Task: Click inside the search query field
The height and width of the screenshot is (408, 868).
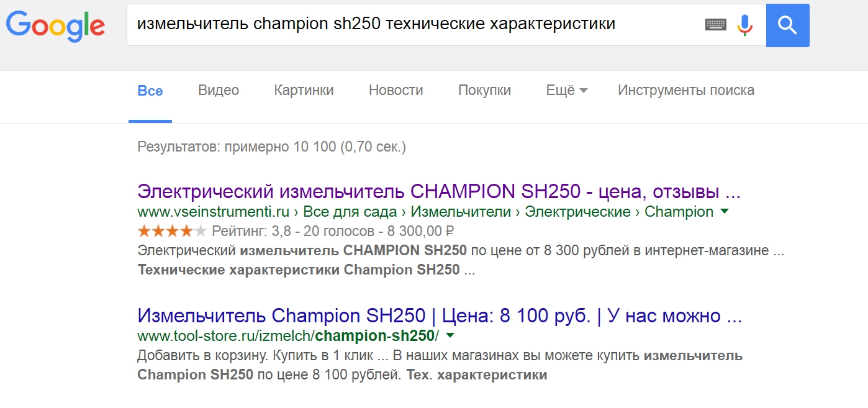Action: tap(410, 25)
